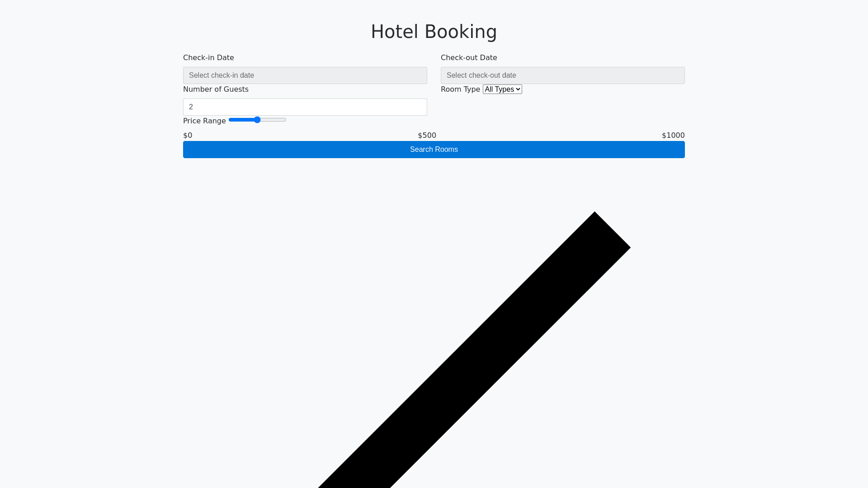868x488 pixels.
Task: Click the Check-in Date label
Action: 208,58
